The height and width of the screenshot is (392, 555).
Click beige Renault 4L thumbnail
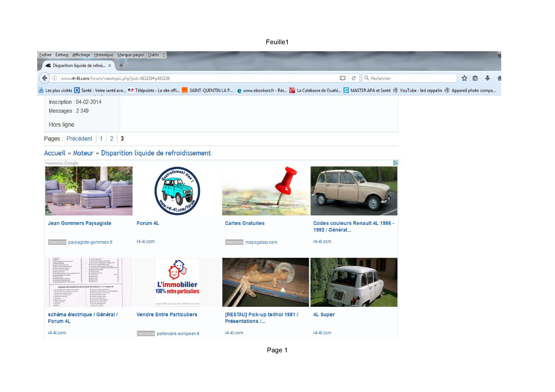pos(354,191)
